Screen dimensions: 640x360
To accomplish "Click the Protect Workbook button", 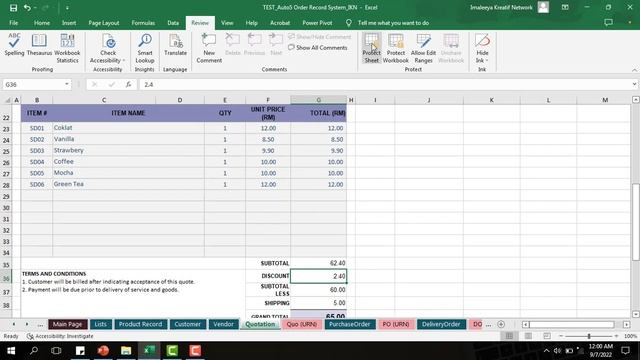I will (x=396, y=48).
